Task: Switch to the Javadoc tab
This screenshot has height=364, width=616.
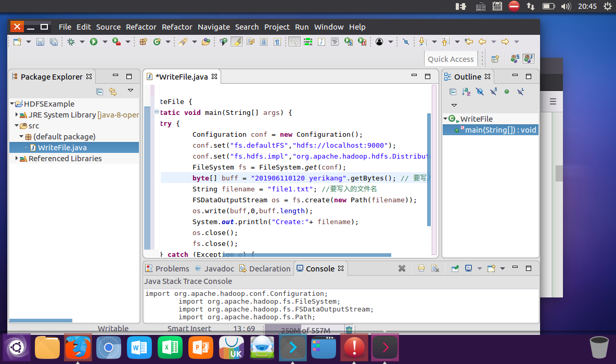Action: 215,269
